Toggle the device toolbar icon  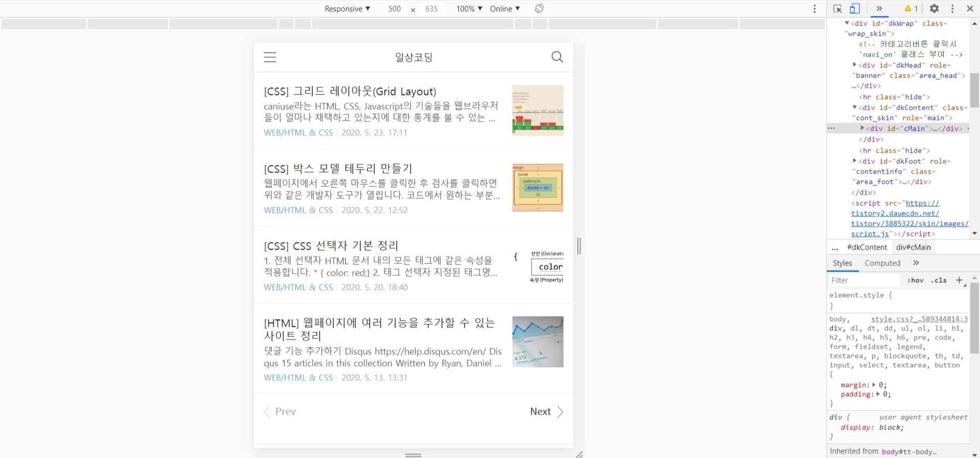coord(855,9)
